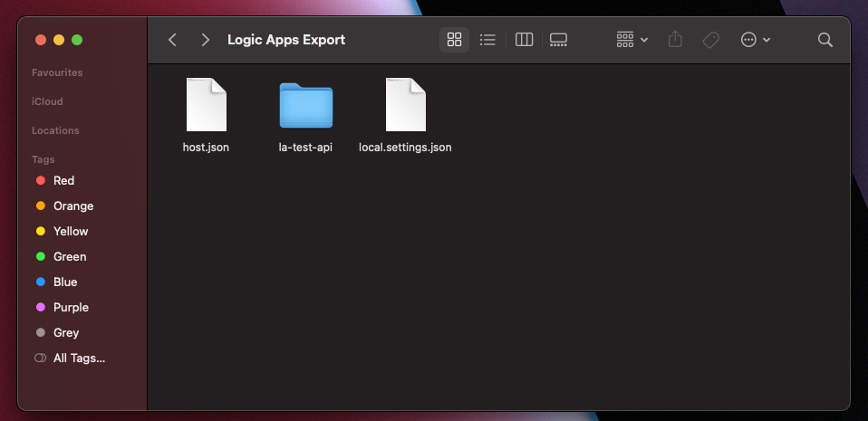The image size is (868, 421).
Task: Switch to list view
Action: (x=487, y=40)
